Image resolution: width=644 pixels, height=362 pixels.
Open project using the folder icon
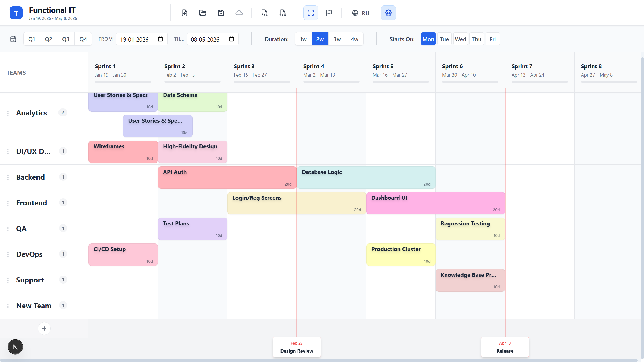(203, 13)
